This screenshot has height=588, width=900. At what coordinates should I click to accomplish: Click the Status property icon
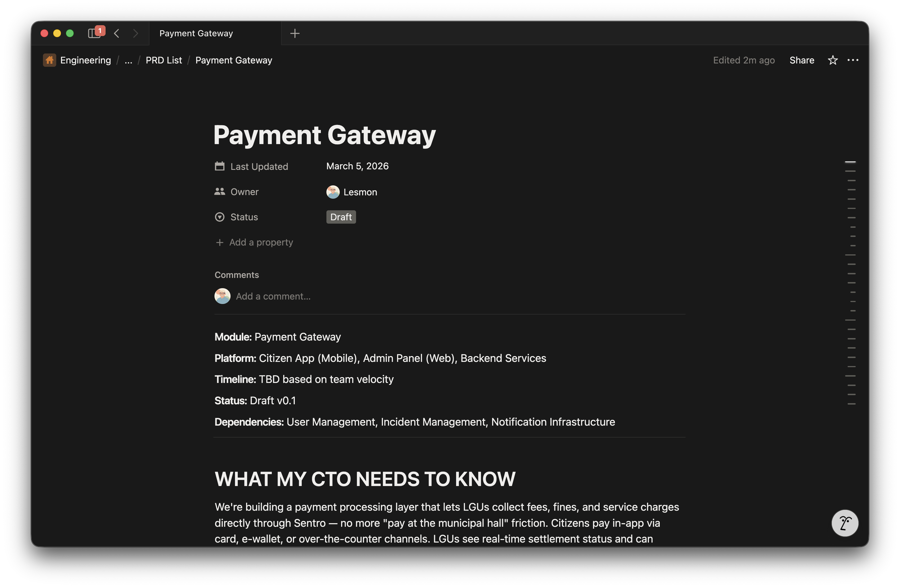point(220,217)
